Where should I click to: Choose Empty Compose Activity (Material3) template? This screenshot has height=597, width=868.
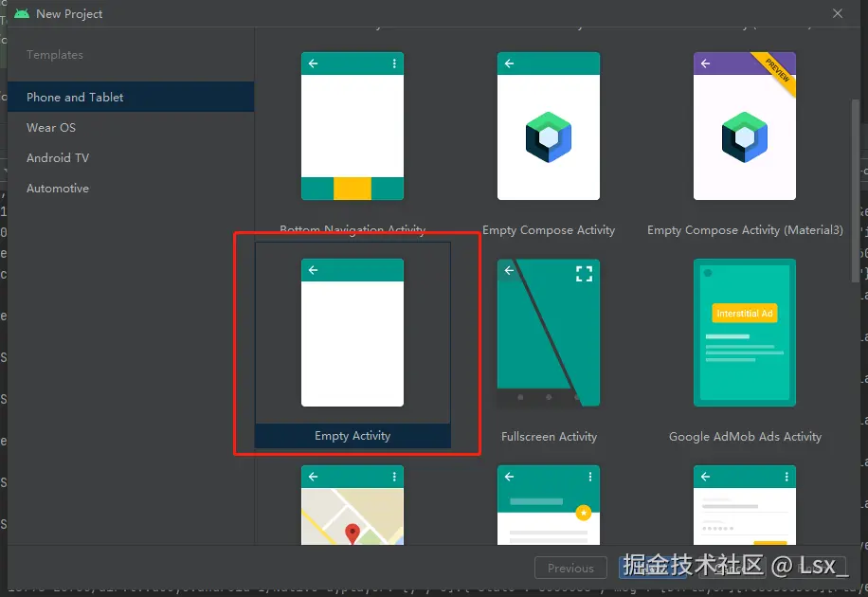pyautogui.click(x=745, y=126)
